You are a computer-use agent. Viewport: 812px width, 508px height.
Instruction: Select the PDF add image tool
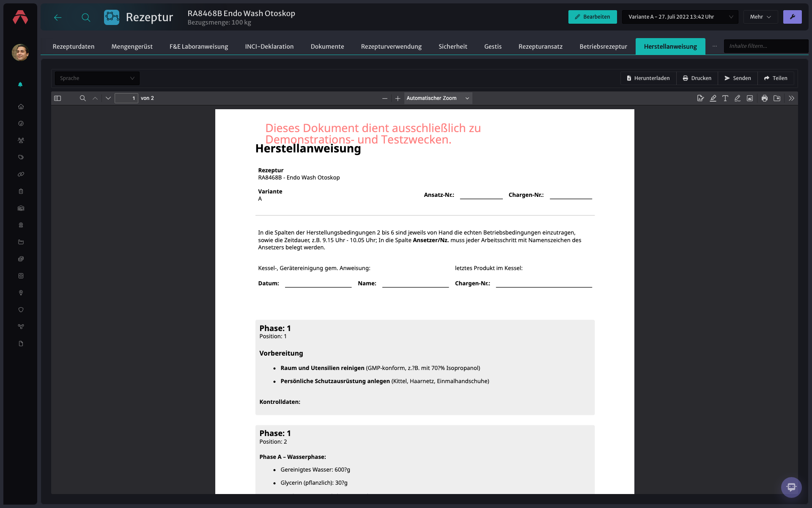(x=750, y=98)
